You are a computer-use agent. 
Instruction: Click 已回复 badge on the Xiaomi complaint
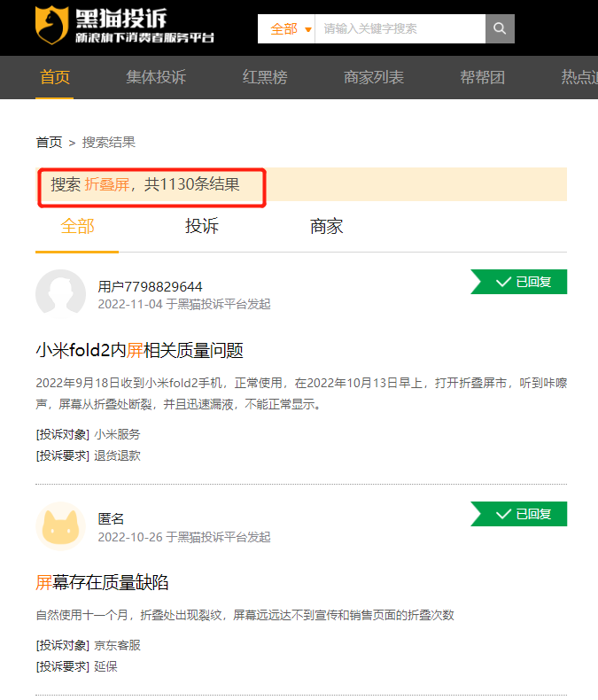click(x=520, y=282)
